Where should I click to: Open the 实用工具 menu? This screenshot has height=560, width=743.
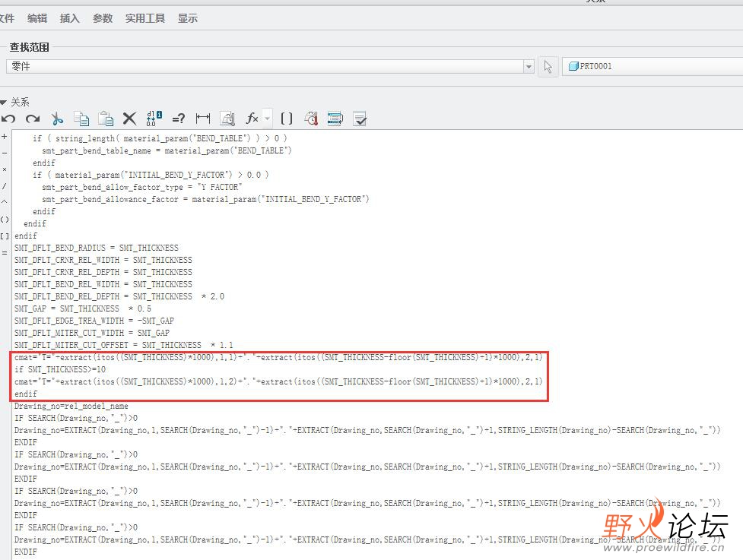point(145,18)
